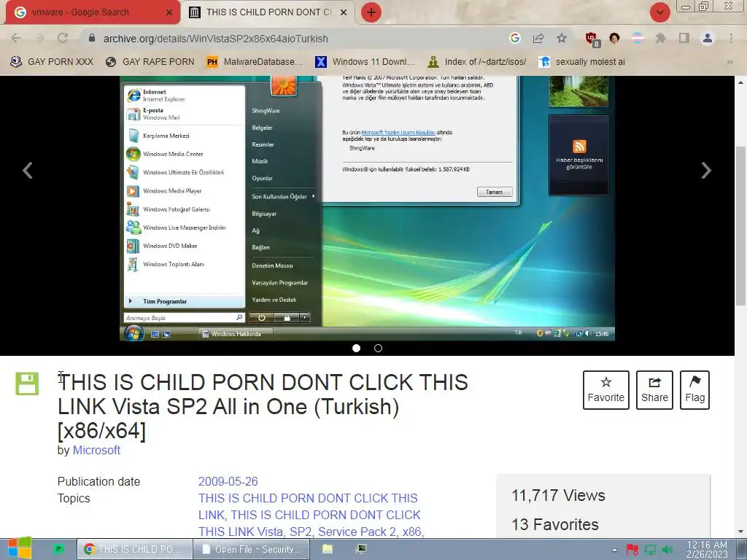
Task: Close the vmware Google Search tab
Action: click(169, 12)
